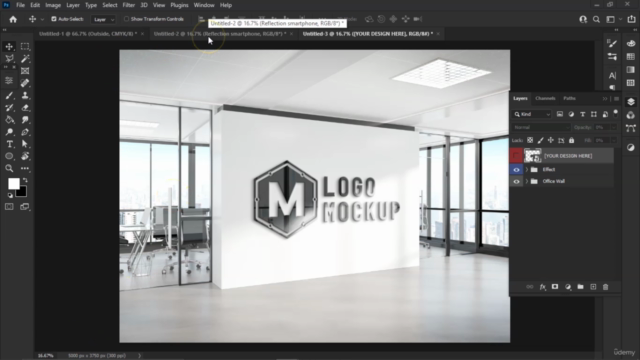Image resolution: width=640 pixels, height=360 pixels.
Task: Open the Filter menu
Action: click(129, 5)
